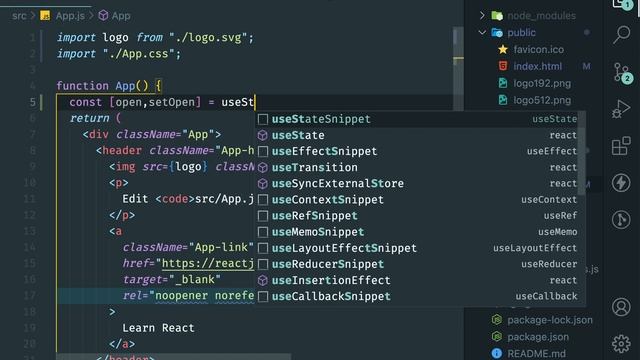Click the node_modules folder icon

tap(497, 16)
